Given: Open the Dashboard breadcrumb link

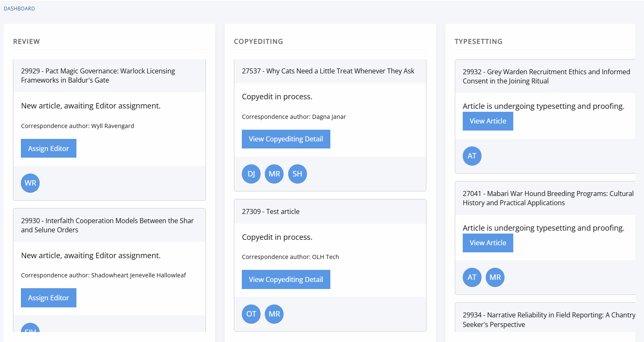Looking at the screenshot, I should pos(19,8).
